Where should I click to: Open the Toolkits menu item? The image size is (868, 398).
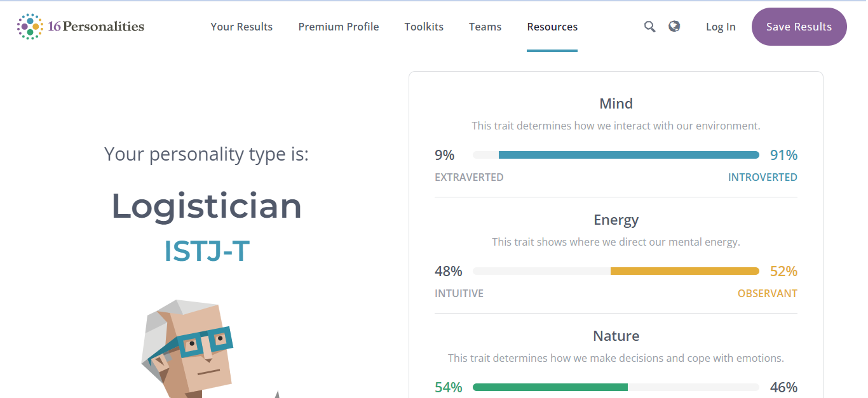click(x=424, y=27)
